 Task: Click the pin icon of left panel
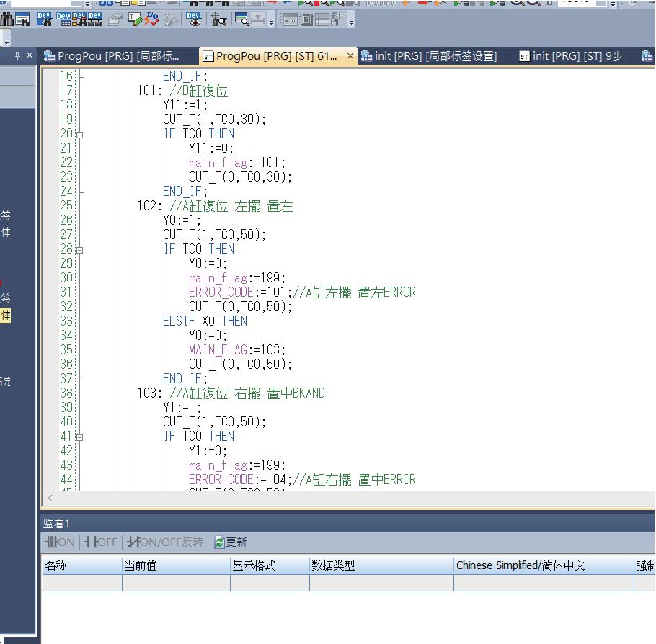pyautogui.click(x=17, y=55)
